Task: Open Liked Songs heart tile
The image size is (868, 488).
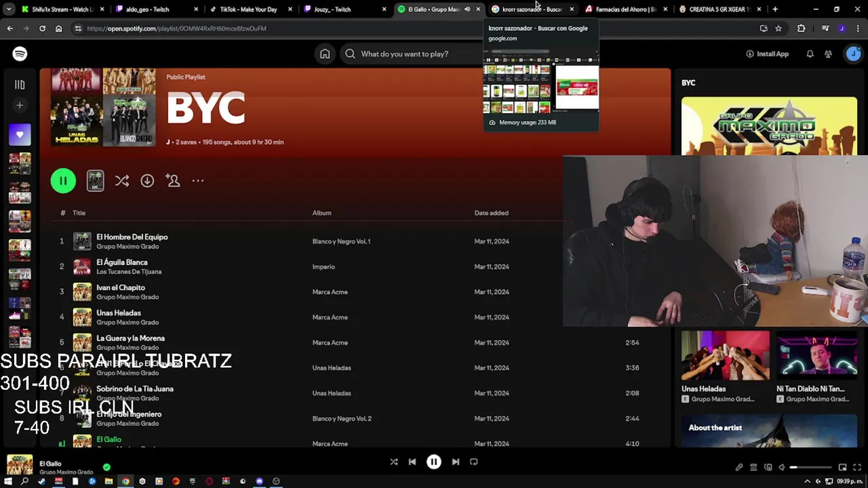Action: tap(20, 134)
